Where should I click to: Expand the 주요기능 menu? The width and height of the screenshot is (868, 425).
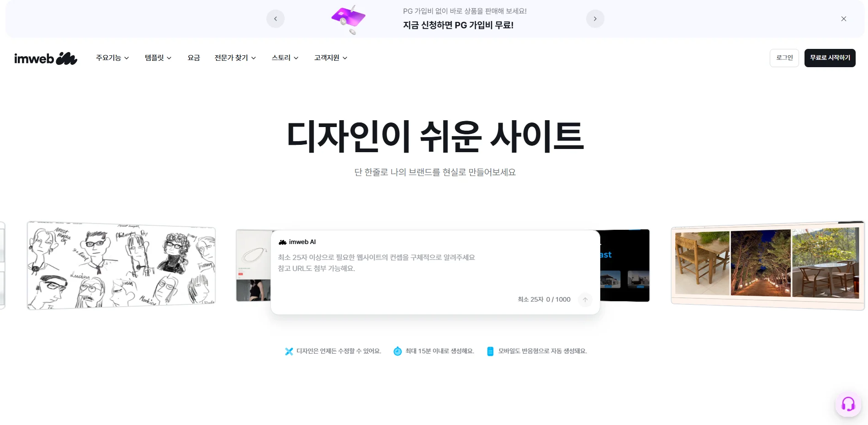click(x=112, y=58)
